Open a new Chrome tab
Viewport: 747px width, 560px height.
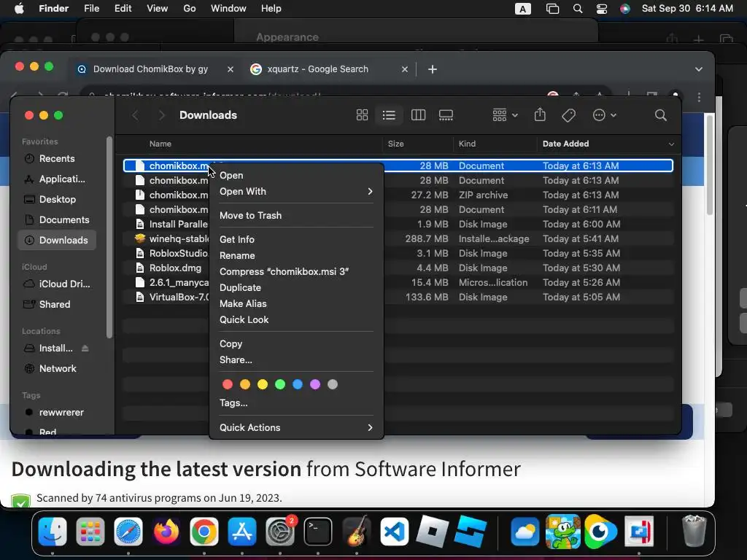pos(433,69)
